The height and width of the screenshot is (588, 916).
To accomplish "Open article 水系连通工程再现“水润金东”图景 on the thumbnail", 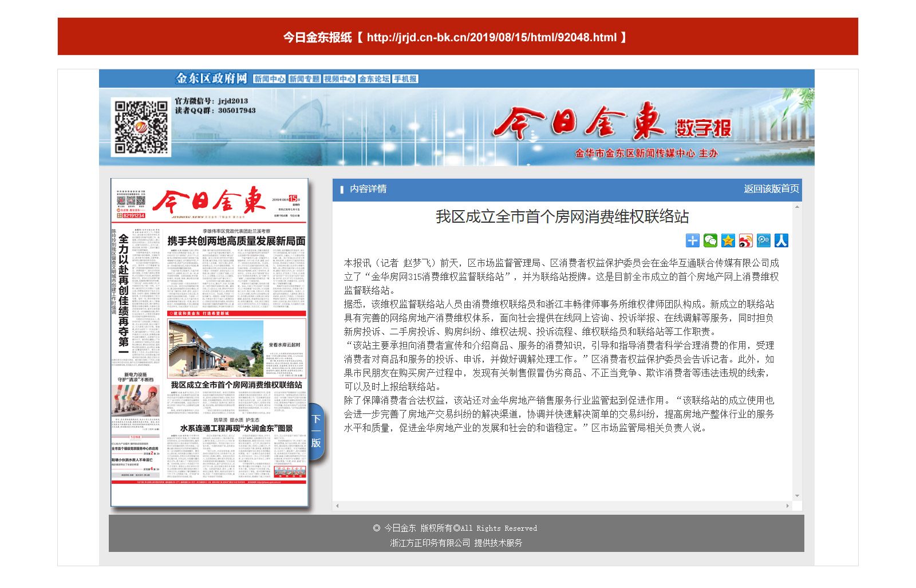I will point(236,428).
